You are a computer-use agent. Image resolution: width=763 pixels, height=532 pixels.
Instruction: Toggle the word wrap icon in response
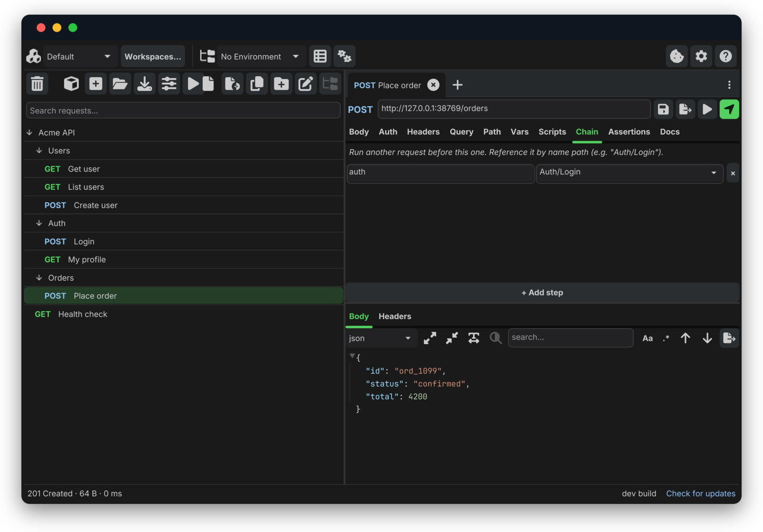(474, 338)
